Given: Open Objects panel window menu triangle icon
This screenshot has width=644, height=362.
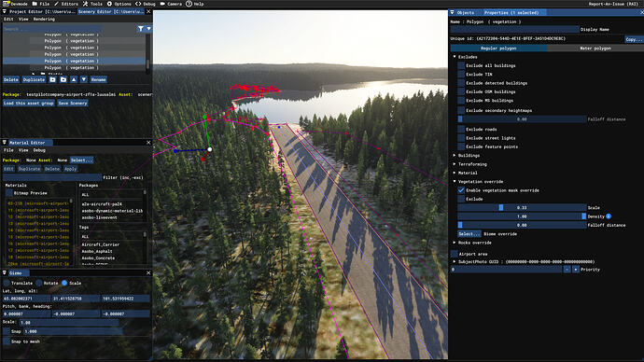Looking at the screenshot, I should pos(452,13).
